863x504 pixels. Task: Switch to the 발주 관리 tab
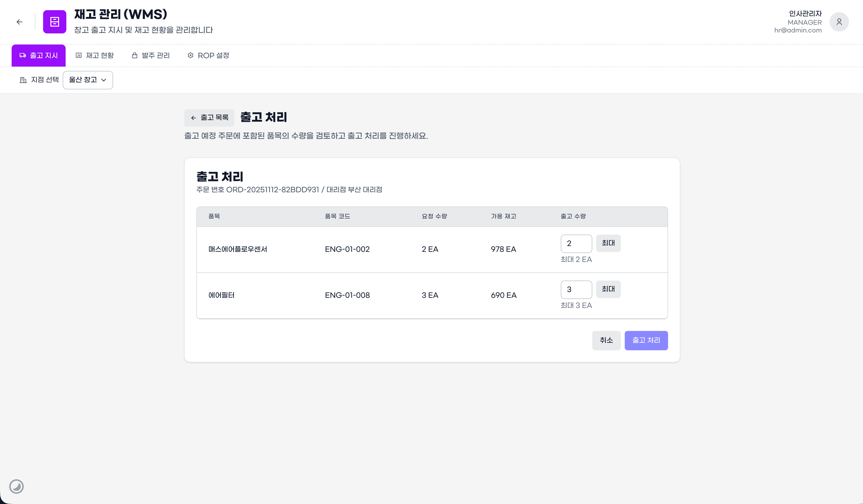(151, 55)
